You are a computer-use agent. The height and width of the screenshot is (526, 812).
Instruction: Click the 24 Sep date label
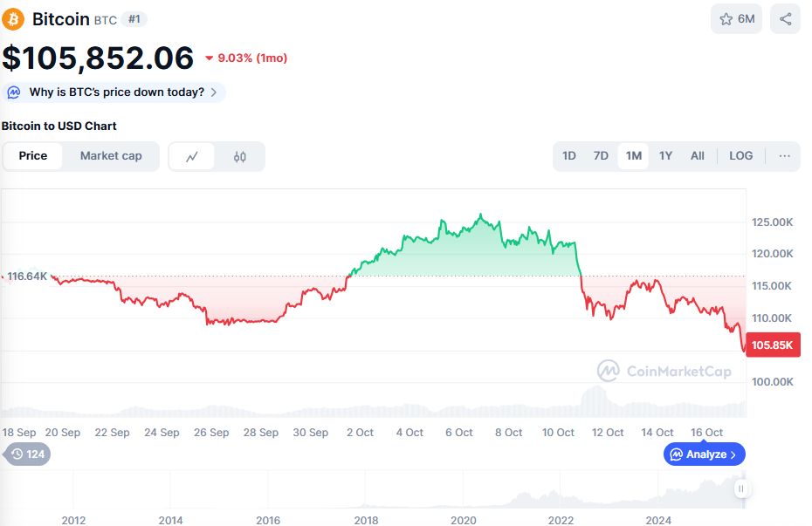pyautogui.click(x=162, y=433)
